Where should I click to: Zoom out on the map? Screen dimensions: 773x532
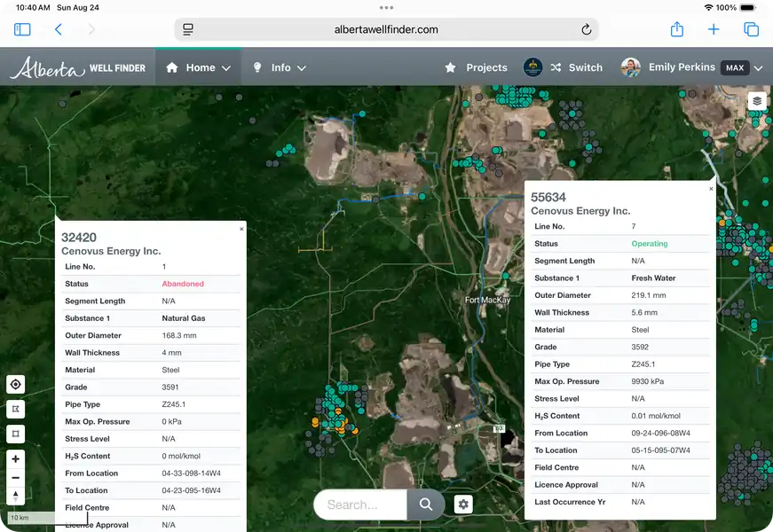coord(16,478)
